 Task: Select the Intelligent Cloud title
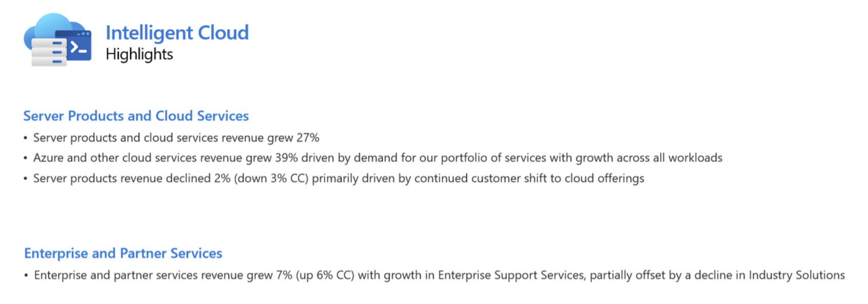tap(177, 33)
